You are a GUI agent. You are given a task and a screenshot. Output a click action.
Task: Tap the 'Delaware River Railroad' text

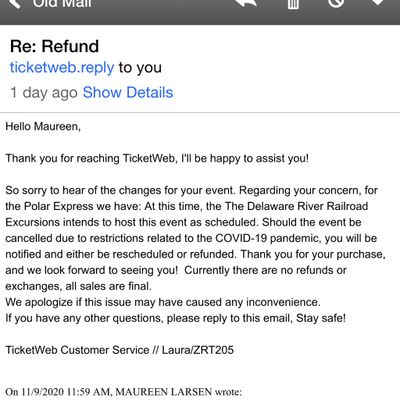pos(296,206)
